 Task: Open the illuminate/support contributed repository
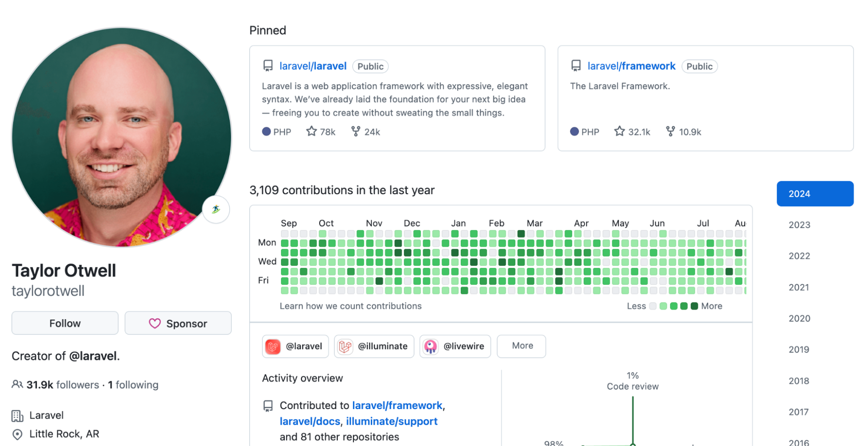click(x=392, y=421)
